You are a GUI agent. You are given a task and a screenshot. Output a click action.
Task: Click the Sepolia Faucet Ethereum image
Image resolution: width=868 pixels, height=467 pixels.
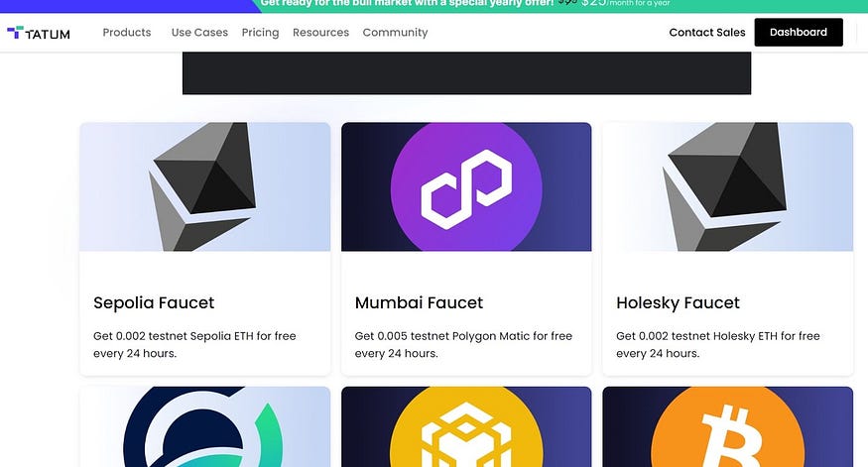pos(204,186)
